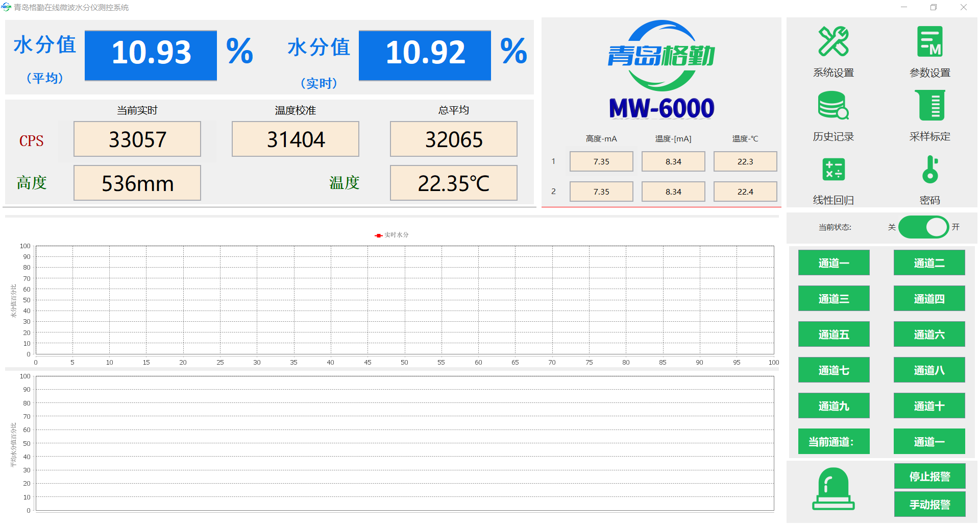Open the Parameter Settings icon
Screen dimensions: 980x524
tap(929, 42)
